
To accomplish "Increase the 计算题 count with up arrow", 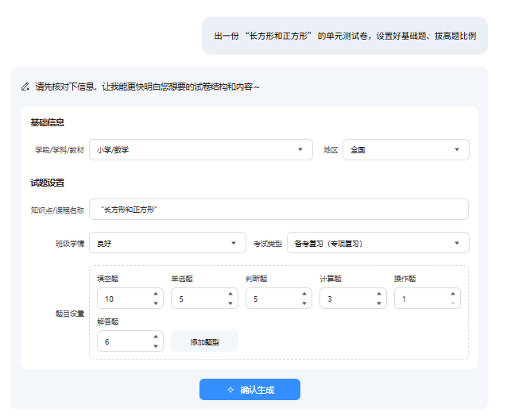I will click(378, 294).
